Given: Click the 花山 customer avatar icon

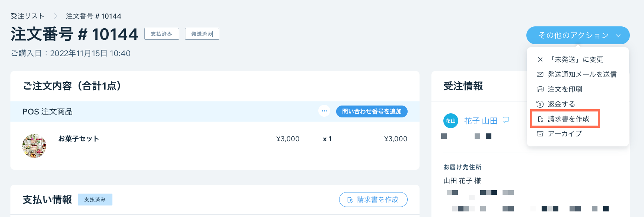Looking at the screenshot, I should click(x=450, y=121).
